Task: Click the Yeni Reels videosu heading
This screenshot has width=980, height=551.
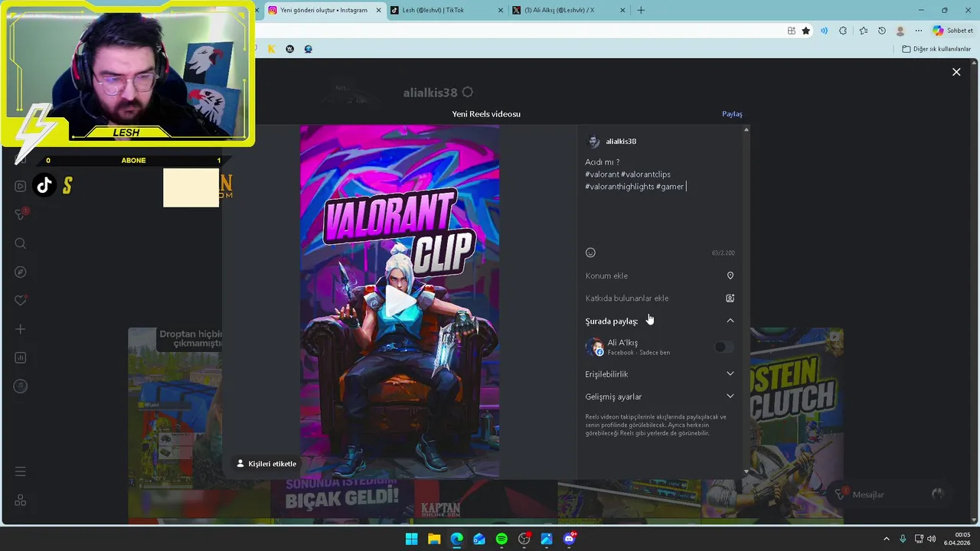Action: click(x=486, y=114)
